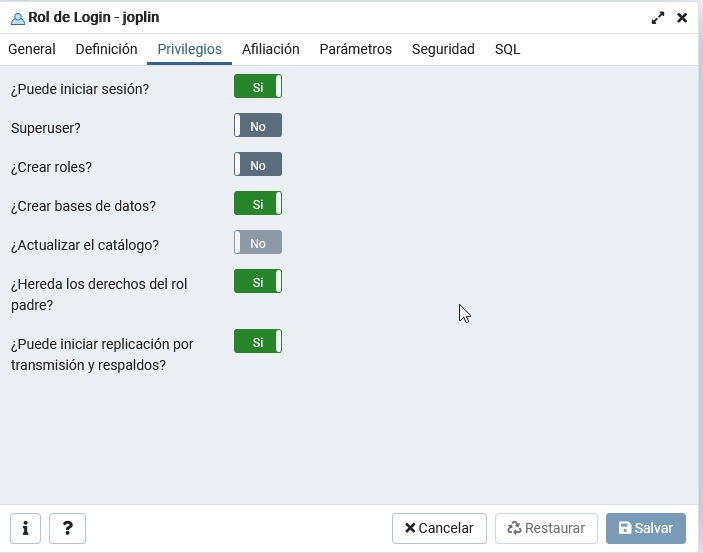Disable inheriting rights from parent role

pyautogui.click(x=258, y=282)
